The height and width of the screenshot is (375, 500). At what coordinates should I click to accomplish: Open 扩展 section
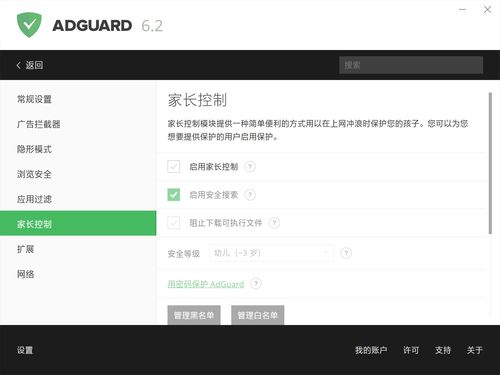(78, 249)
